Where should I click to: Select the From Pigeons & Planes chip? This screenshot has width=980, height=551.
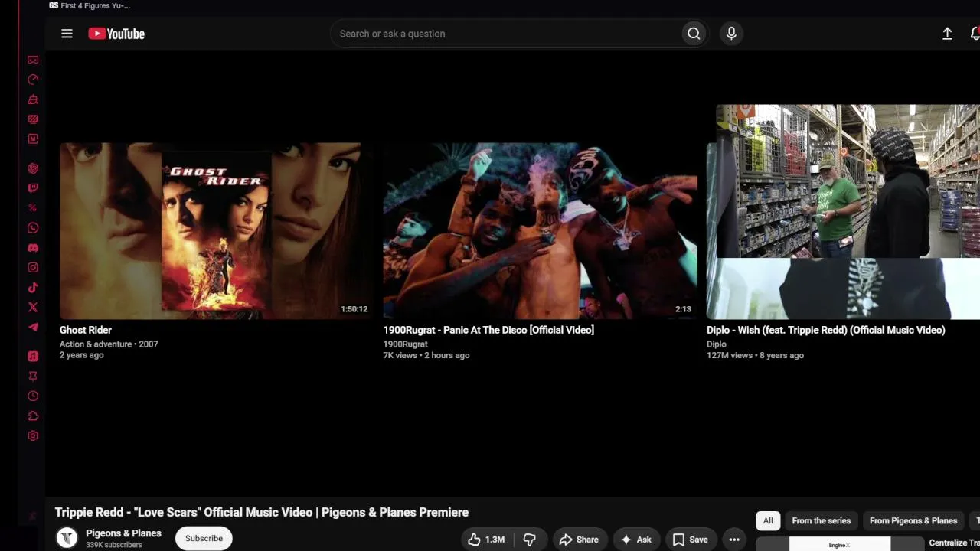point(913,520)
